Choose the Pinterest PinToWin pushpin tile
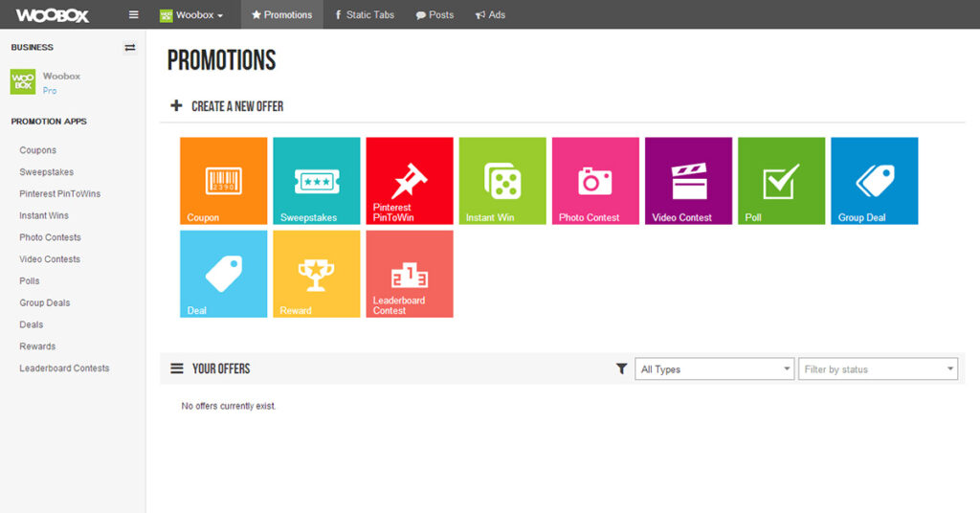The image size is (980, 513). (409, 181)
